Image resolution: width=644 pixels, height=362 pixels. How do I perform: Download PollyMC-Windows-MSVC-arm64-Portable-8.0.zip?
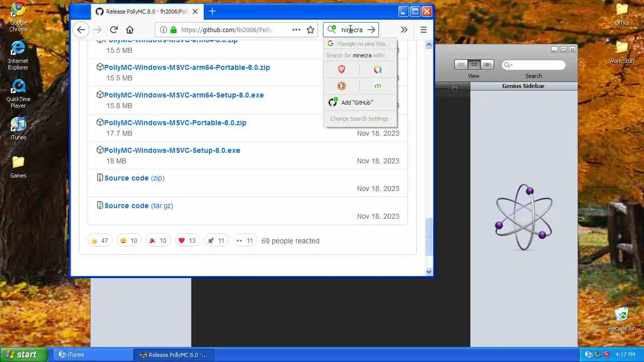(x=187, y=67)
